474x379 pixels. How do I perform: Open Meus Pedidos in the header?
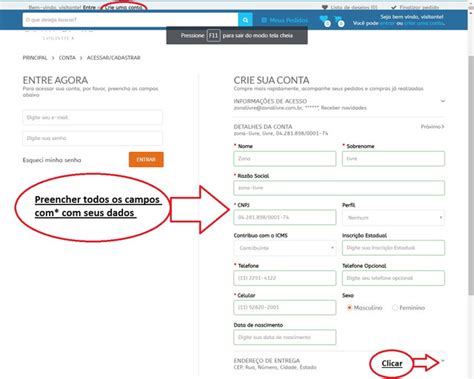tap(285, 20)
